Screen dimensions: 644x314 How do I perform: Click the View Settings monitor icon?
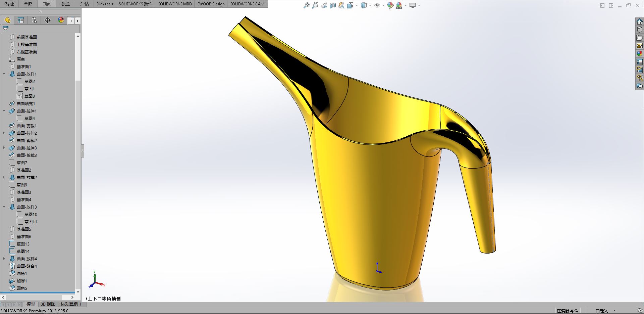(413, 5)
